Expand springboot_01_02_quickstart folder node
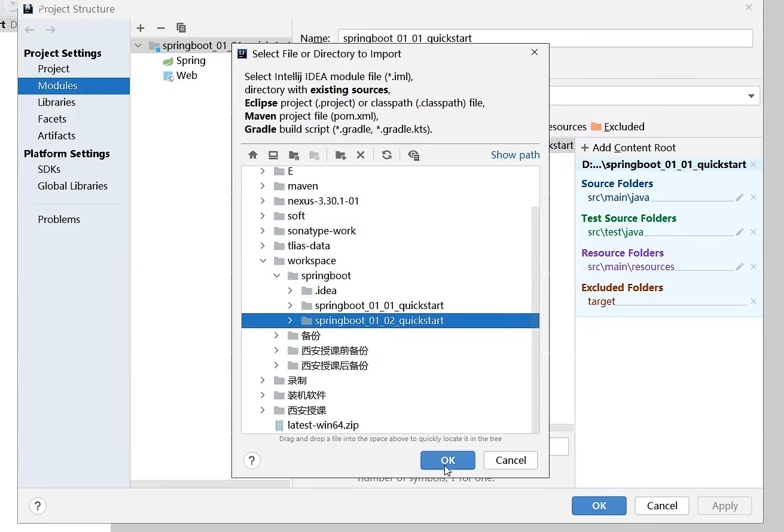Image resolution: width=784 pixels, height=532 pixels. 290,320
